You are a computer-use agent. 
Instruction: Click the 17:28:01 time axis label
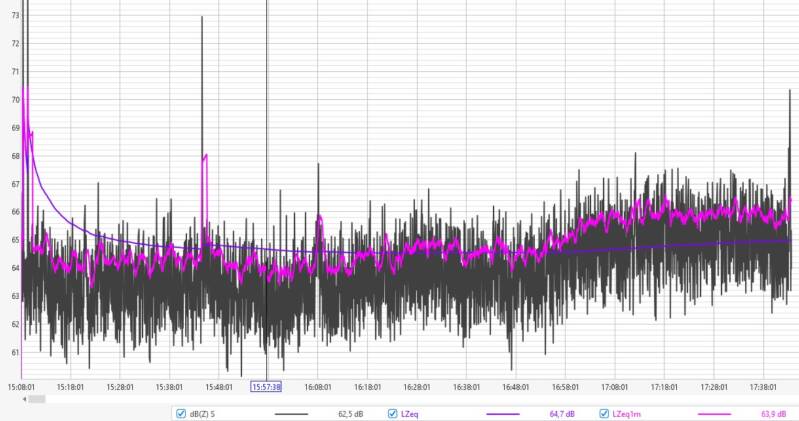713,387
